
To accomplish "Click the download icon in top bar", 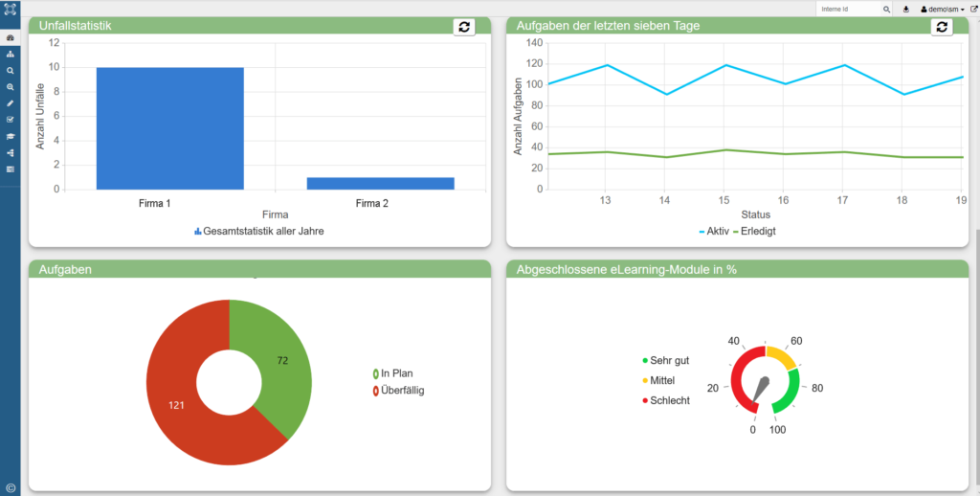I will (906, 10).
